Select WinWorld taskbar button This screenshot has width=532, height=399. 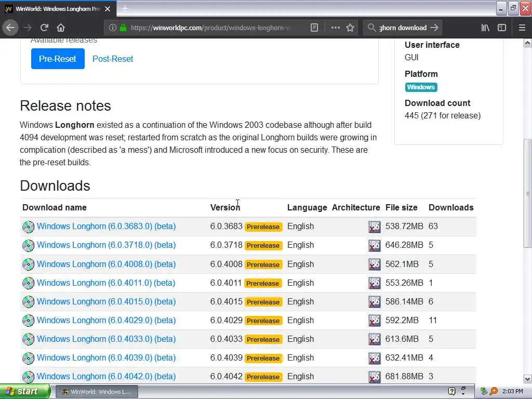(97, 392)
